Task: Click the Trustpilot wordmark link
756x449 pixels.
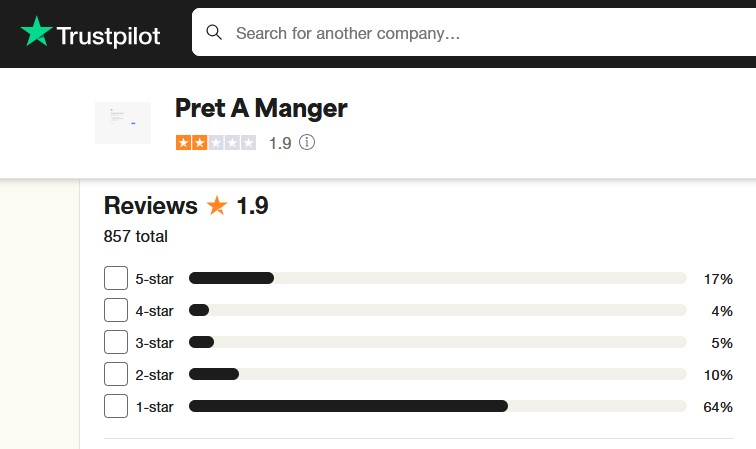Action: pos(108,35)
